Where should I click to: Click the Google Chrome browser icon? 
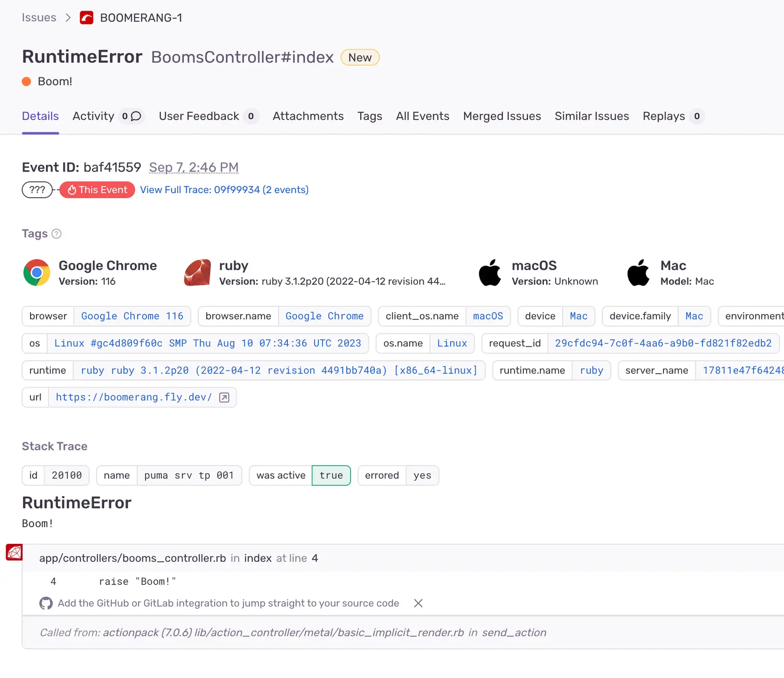coord(37,272)
